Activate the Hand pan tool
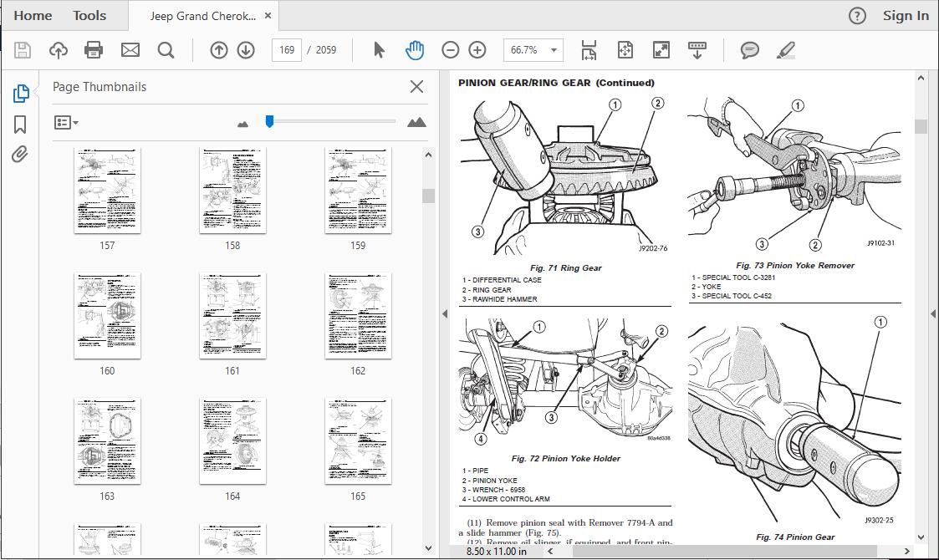 click(x=415, y=49)
